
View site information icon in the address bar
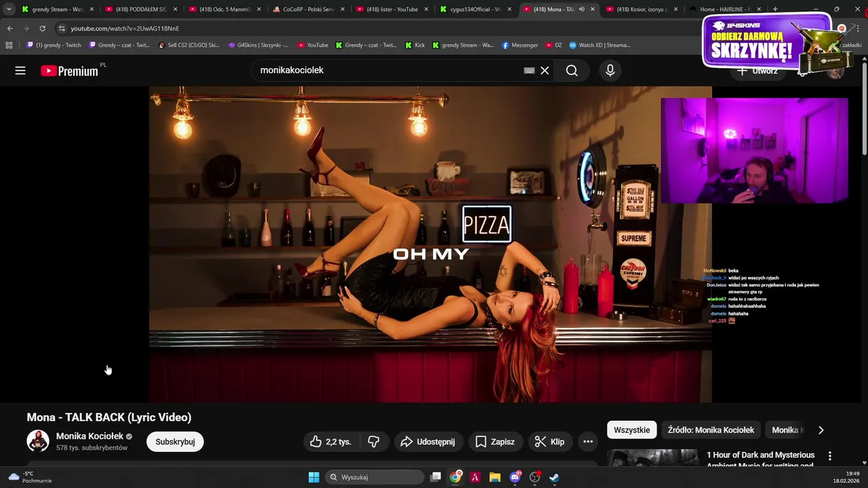pos(62,28)
